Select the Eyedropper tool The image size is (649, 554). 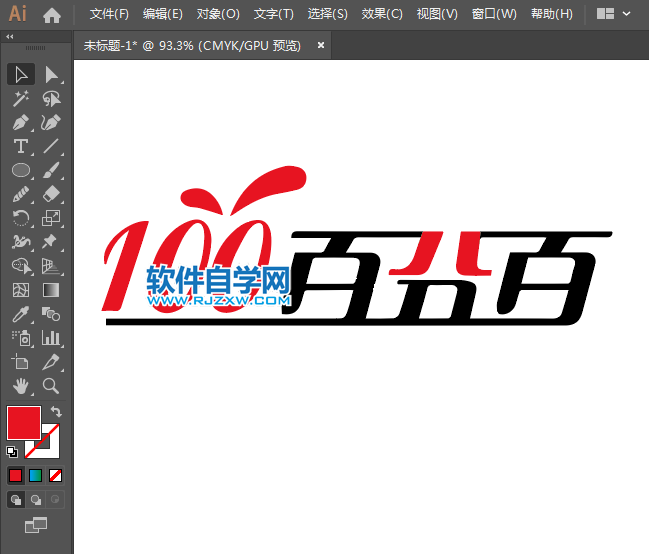21,314
